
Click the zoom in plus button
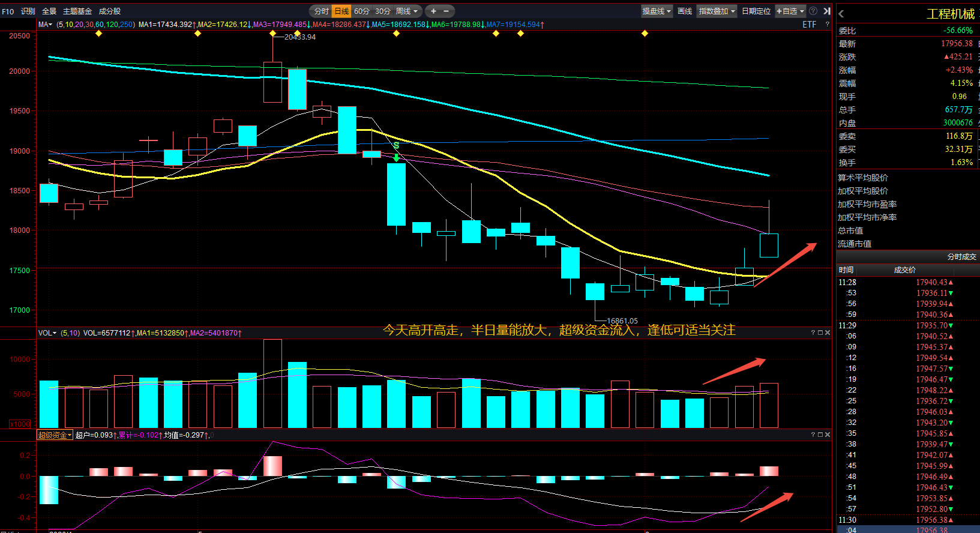click(433, 11)
